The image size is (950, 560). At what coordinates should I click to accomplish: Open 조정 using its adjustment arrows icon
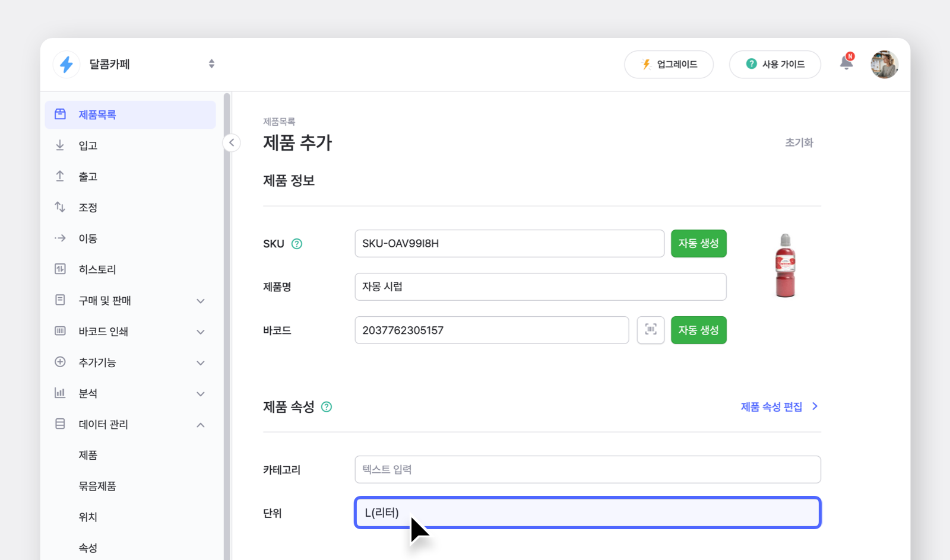tap(60, 207)
